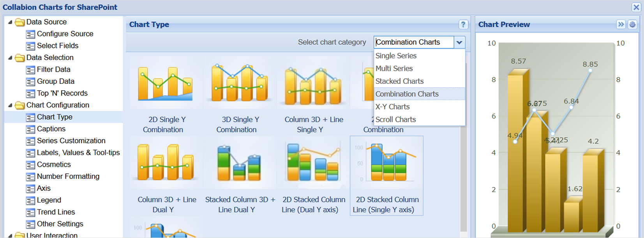Open the Configure Source settings page

click(65, 34)
